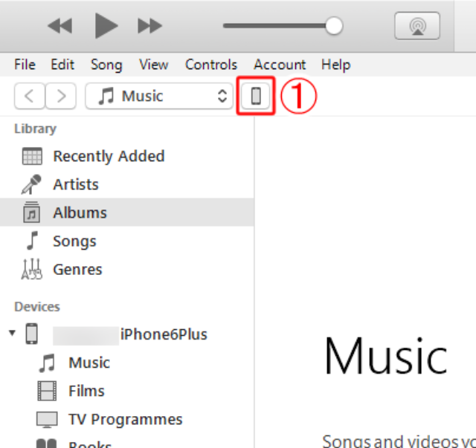This screenshot has width=476, height=448.
Task: Collapse the iPhone6Plus device tree
Action: [12, 333]
